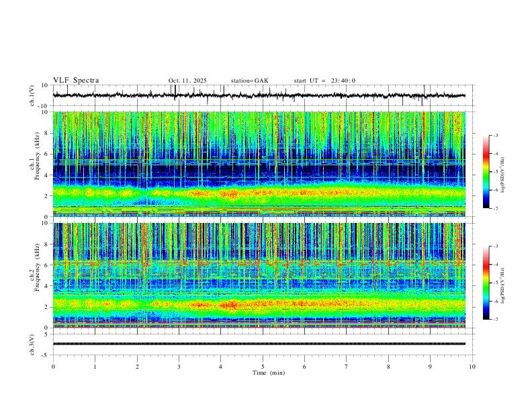Click the ch.1(V) axis label at top left
This screenshot has height=411, width=532.
[32, 96]
